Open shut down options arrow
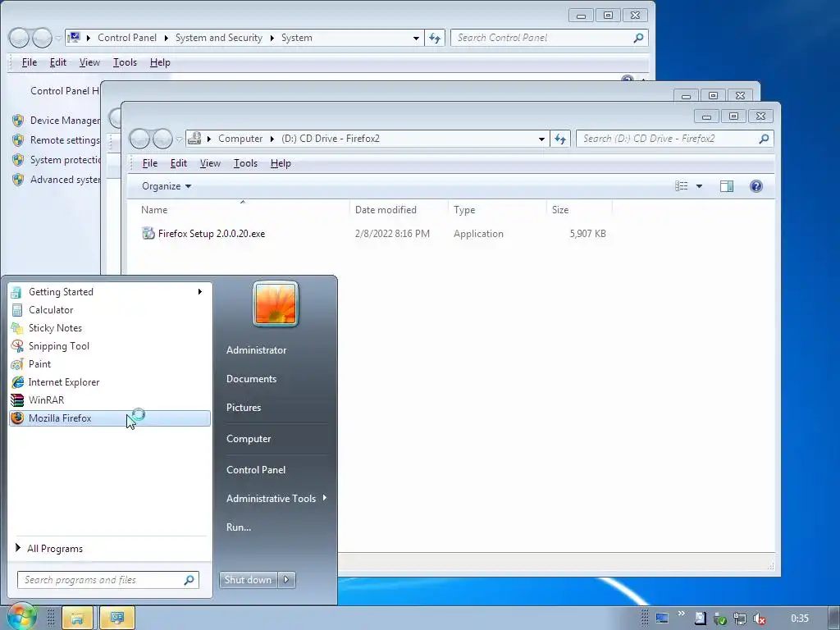The width and height of the screenshot is (840, 630). [x=286, y=580]
